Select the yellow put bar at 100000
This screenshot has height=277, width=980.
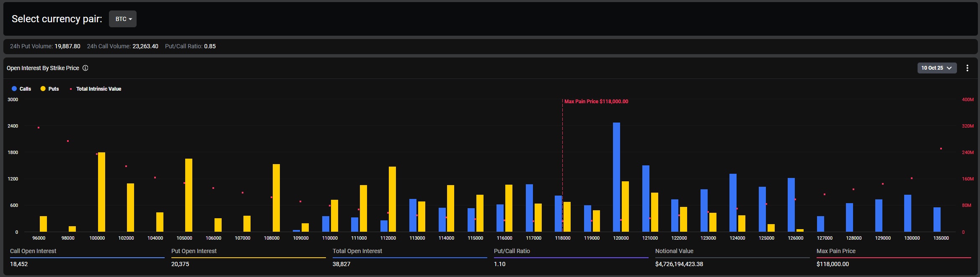101,192
